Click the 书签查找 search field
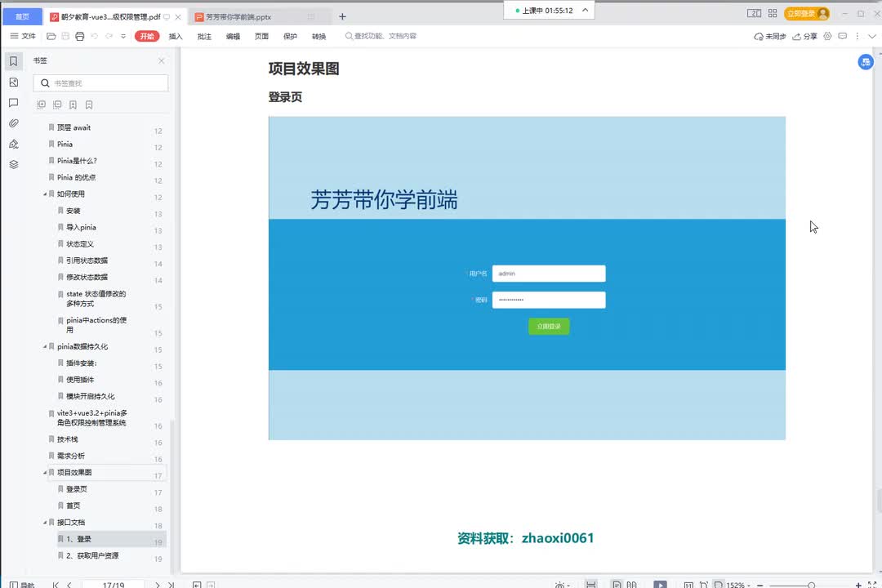 tap(100, 82)
